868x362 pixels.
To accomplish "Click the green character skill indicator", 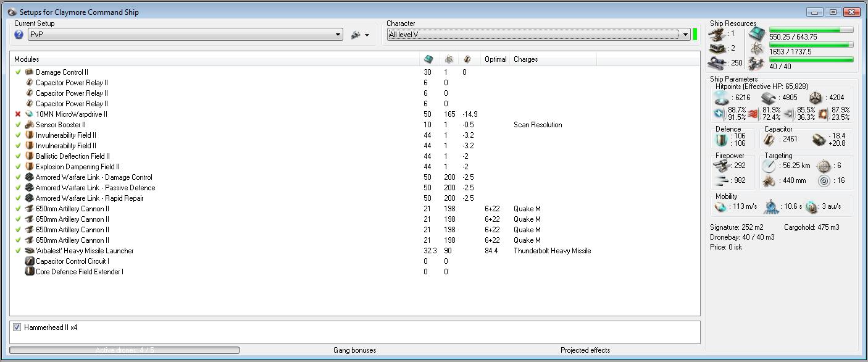I will pyautogui.click(x=695, y=34).
